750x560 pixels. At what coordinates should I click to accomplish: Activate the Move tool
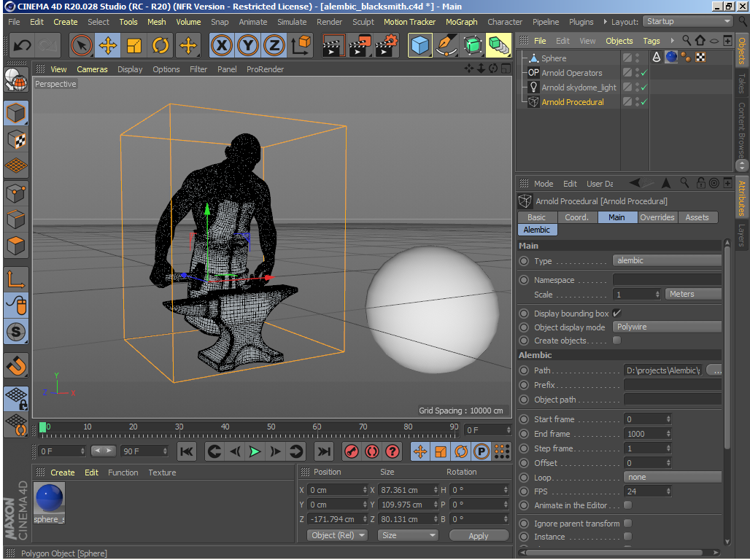(108, 46)
